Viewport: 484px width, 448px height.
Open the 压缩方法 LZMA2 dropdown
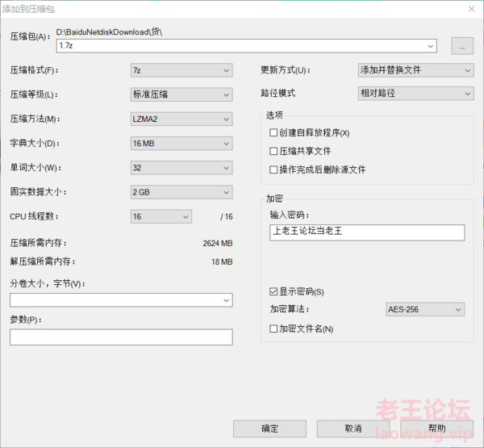click(x=181, y=119)
